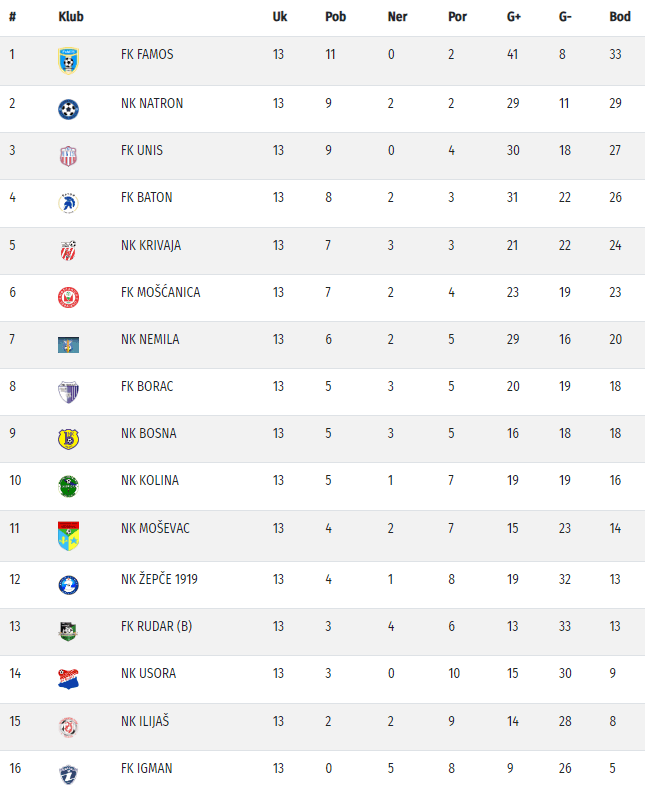Screen dimensions: 645x796
Task: Select the FK Unis striped shield crest
Action: [x=68, y=156]
